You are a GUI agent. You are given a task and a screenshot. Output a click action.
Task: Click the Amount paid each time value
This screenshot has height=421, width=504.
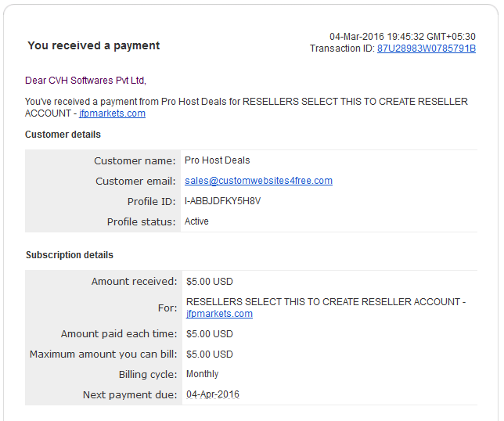[210, 334]
